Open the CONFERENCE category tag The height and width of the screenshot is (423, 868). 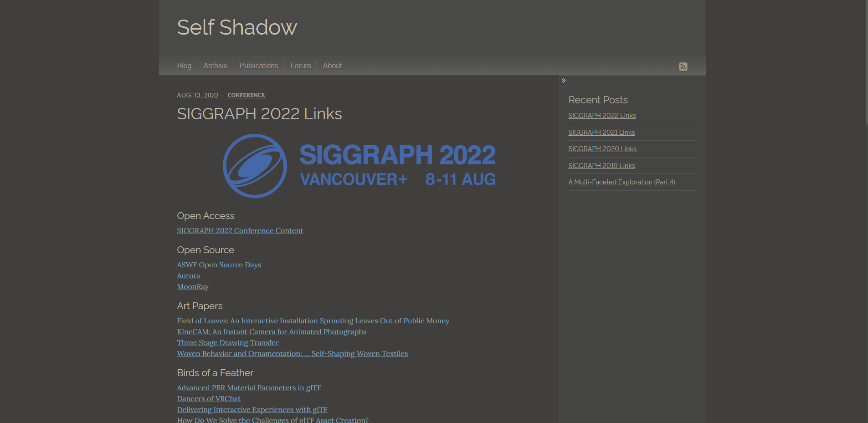coord(247,95)
